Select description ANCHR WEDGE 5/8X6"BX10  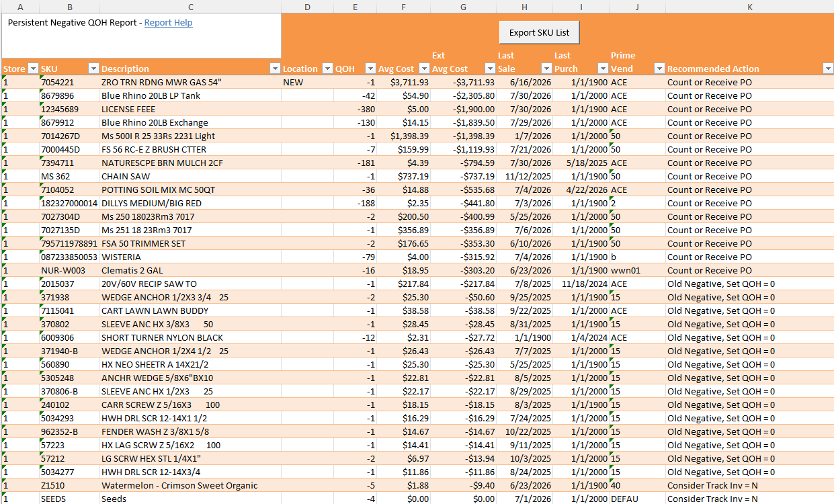click(190, 378)
